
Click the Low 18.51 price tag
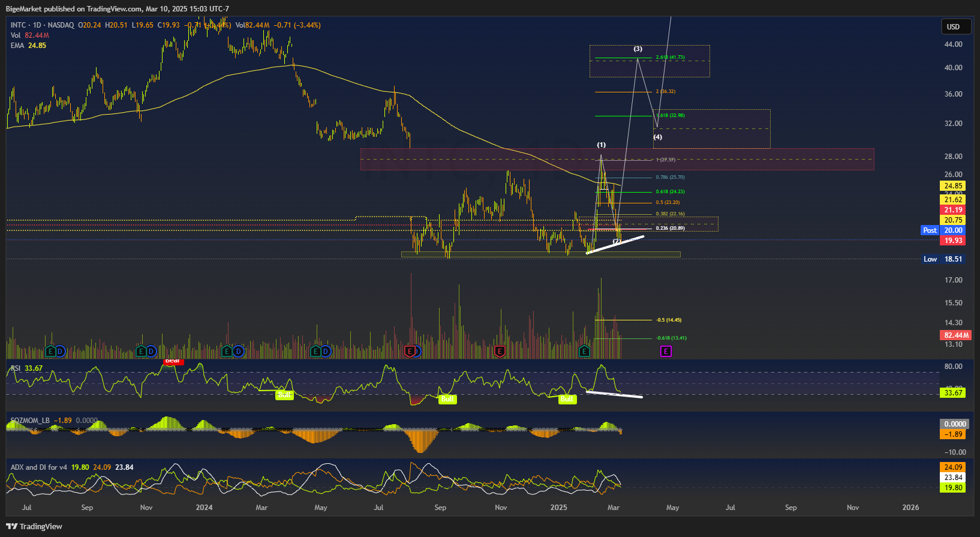pyautogui.click(x=943, y=259)
